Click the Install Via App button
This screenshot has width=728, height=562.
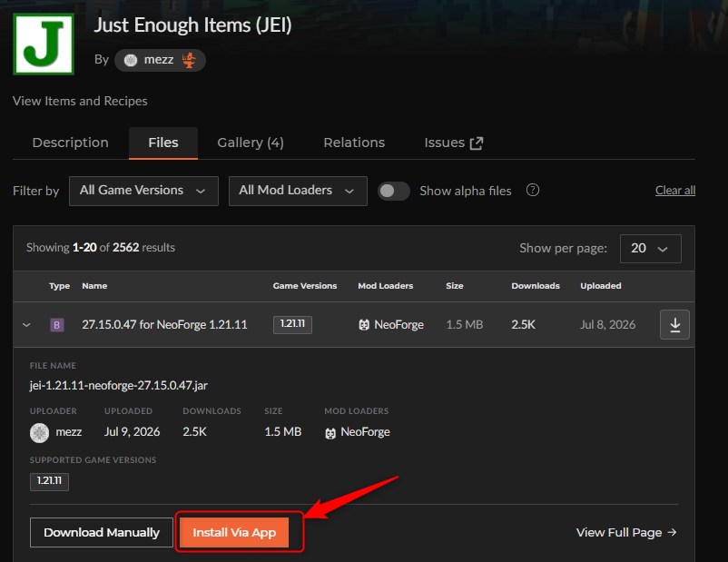click(234, 532)
